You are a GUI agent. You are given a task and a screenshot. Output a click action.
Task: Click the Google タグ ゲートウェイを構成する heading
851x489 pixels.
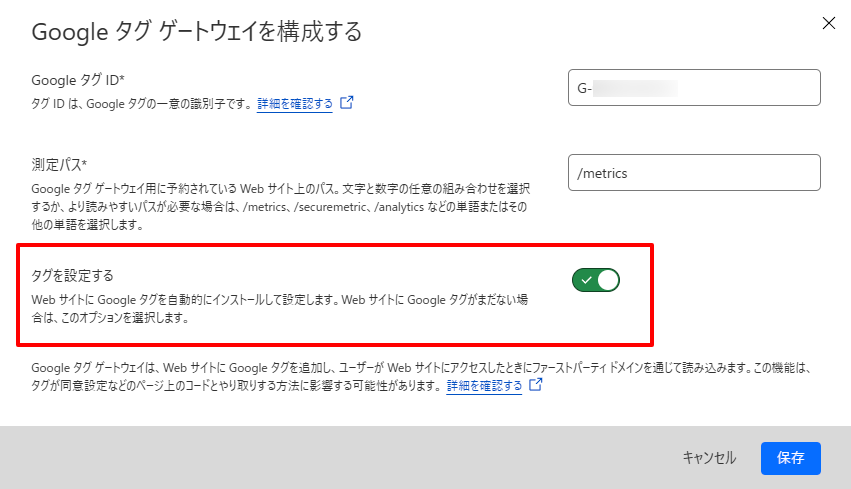pyautogui.click(x=196, y=31)
